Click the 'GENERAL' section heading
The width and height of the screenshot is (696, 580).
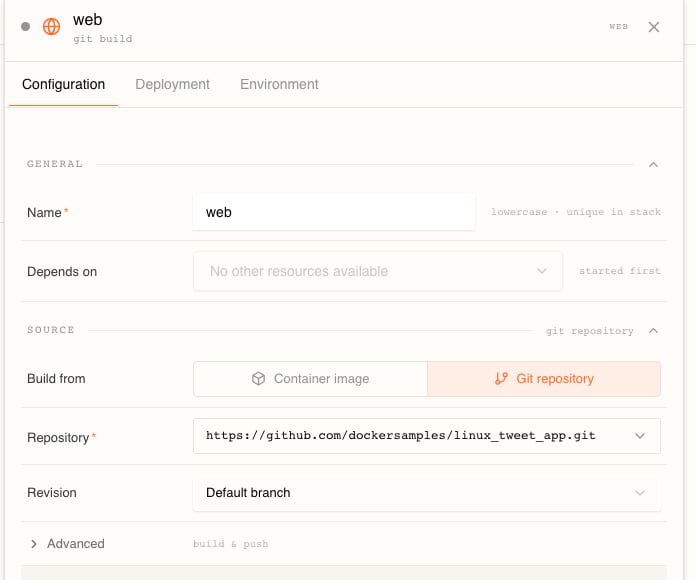[55, 164]
